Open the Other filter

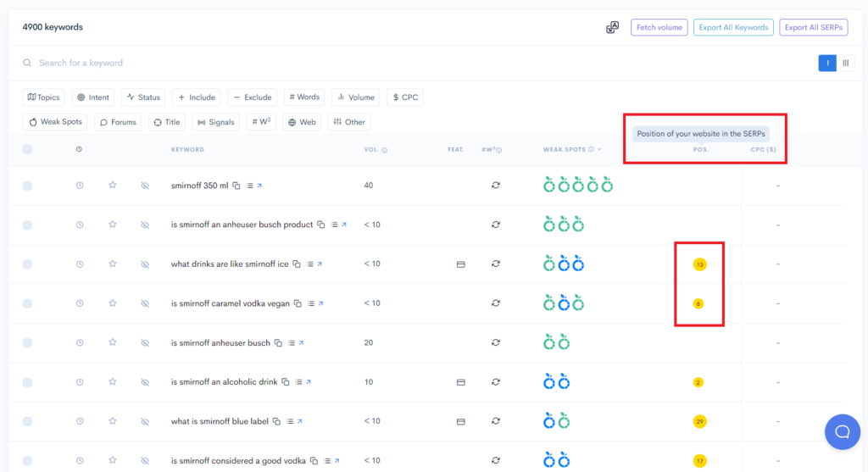[349, 122]
